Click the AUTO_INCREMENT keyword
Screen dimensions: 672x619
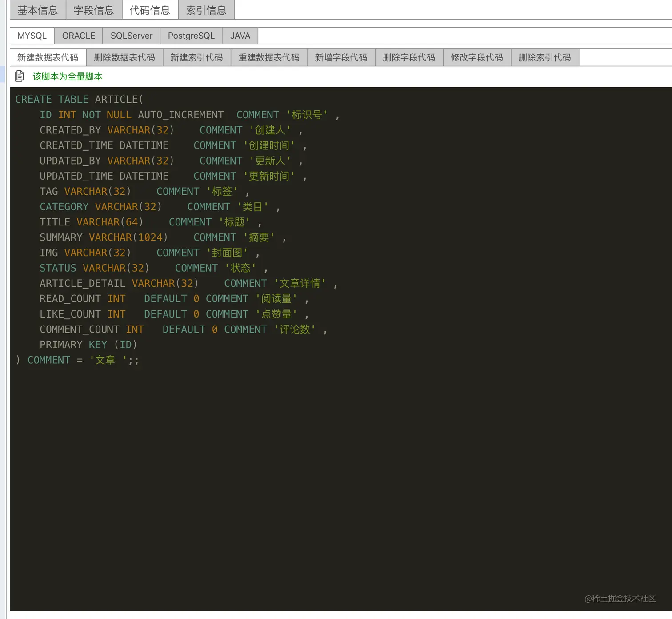[x=181, y=115]
